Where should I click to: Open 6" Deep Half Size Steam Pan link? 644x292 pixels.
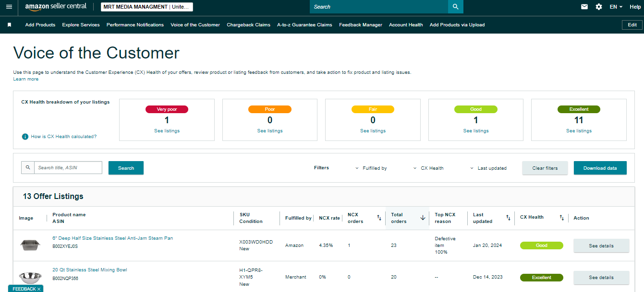point(113,238)
